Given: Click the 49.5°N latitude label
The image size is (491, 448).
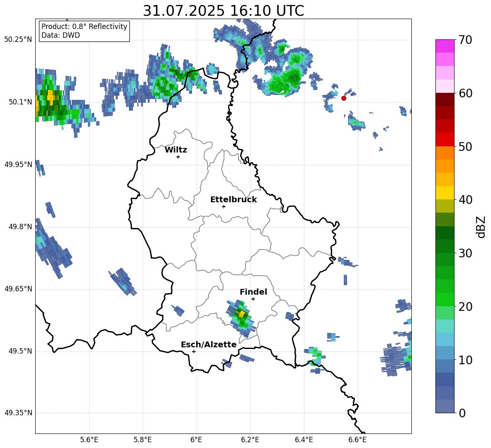Looking at the screenshot, I should (x=20, y=351).
